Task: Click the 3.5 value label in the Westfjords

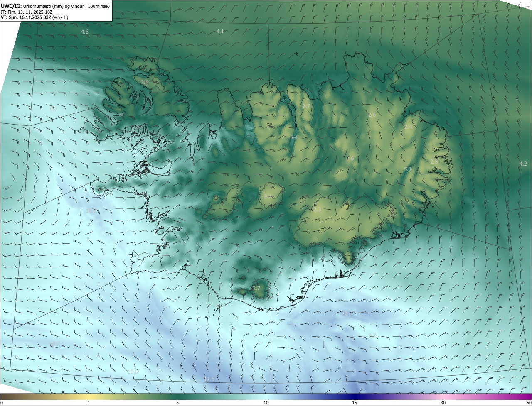Action: [x=145, y=83]
